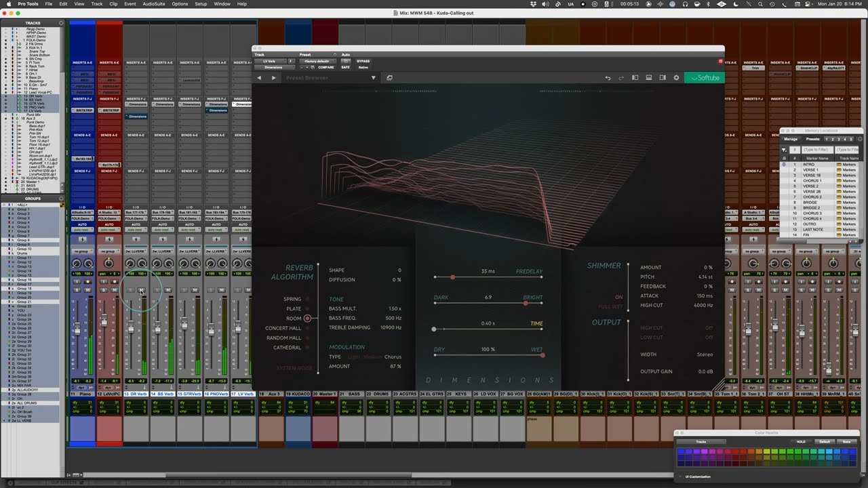
Task: Open the Dimensions insert selector dropdown
Action: [x=274, y=68]
